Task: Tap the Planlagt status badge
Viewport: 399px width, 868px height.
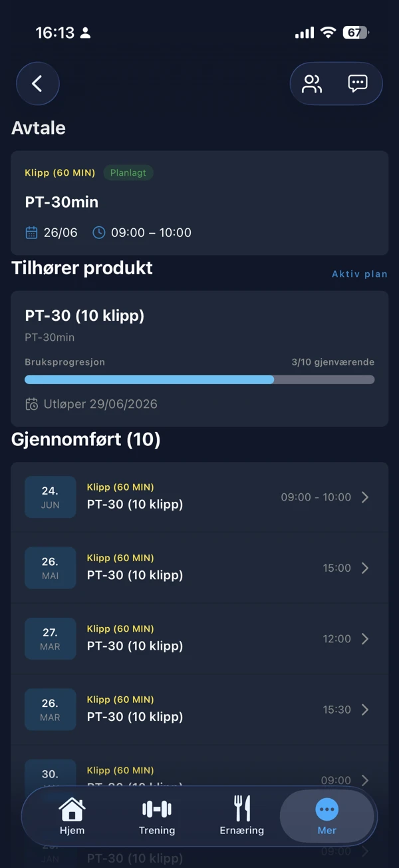Action: [x=128, y=172]
